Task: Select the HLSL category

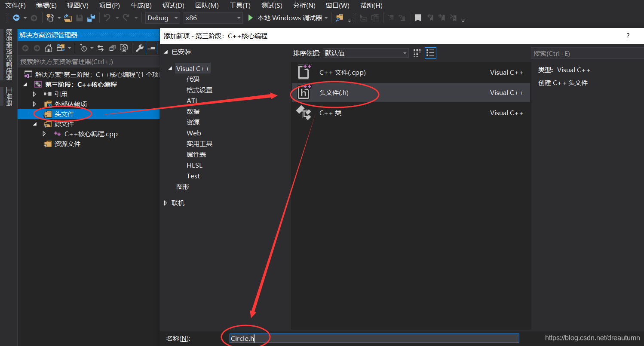Action: (x=194, y=165)
